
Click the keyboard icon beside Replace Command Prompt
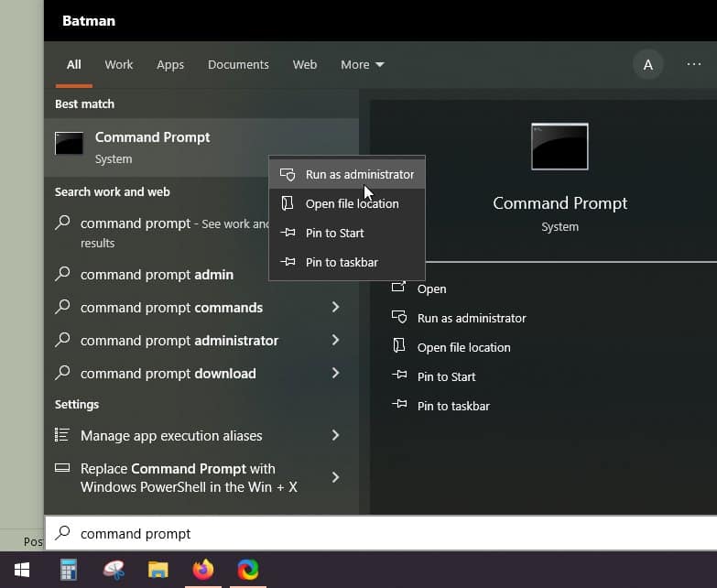(62, 467)
